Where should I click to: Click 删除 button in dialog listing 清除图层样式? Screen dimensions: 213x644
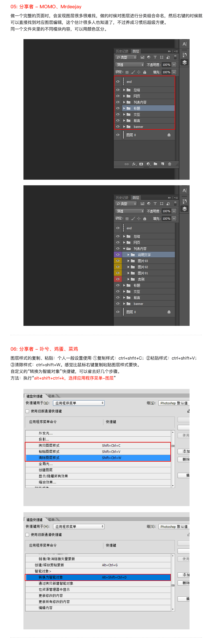184,460
